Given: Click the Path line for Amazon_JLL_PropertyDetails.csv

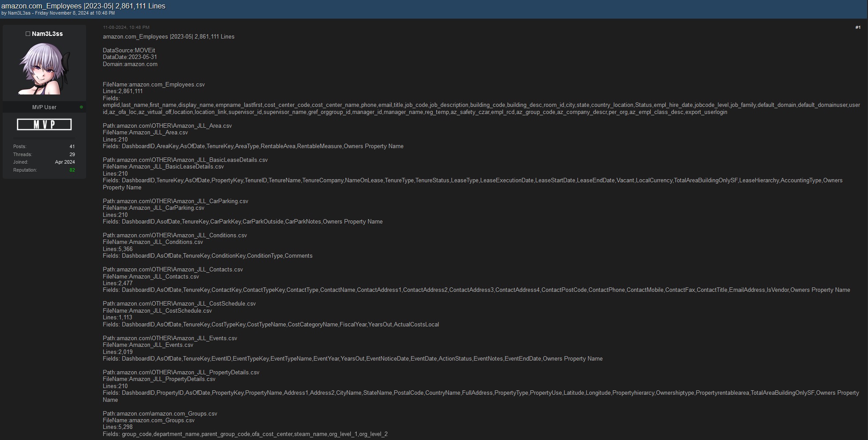Looking at the screenshot, I should 181,373.
